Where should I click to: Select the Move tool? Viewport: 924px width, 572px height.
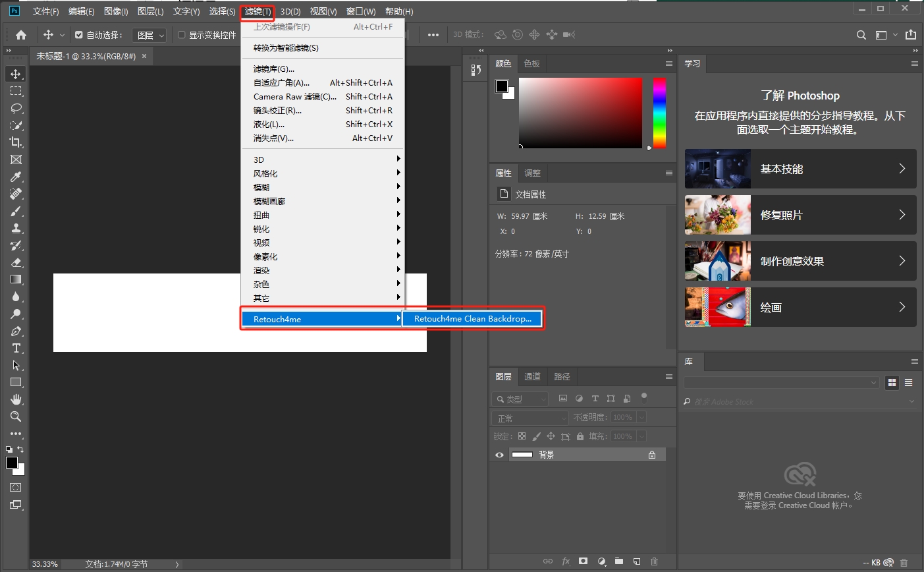click(x=14, y=74)
